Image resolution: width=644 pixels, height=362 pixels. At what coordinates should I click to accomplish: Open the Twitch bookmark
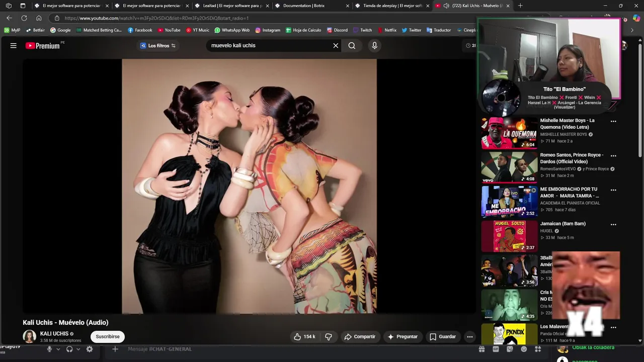click(362, 30)
